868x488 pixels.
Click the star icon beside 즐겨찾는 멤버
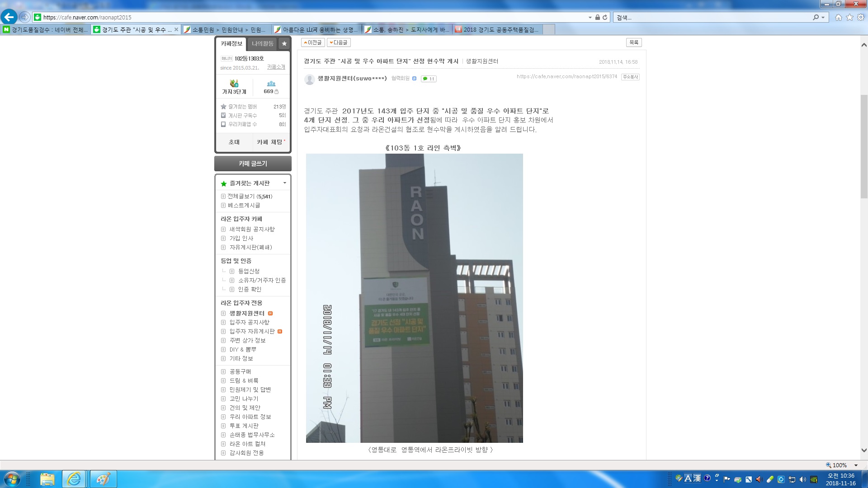point(223,107)
